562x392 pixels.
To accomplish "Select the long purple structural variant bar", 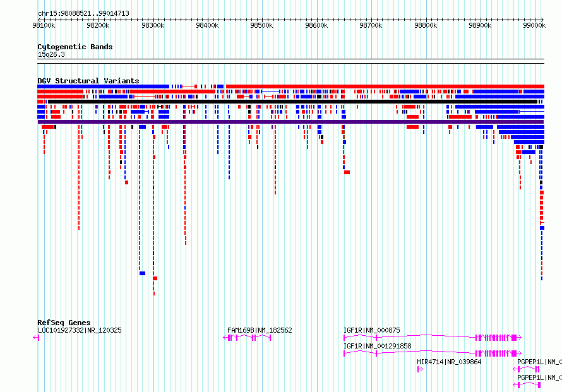I will [290, 122].
